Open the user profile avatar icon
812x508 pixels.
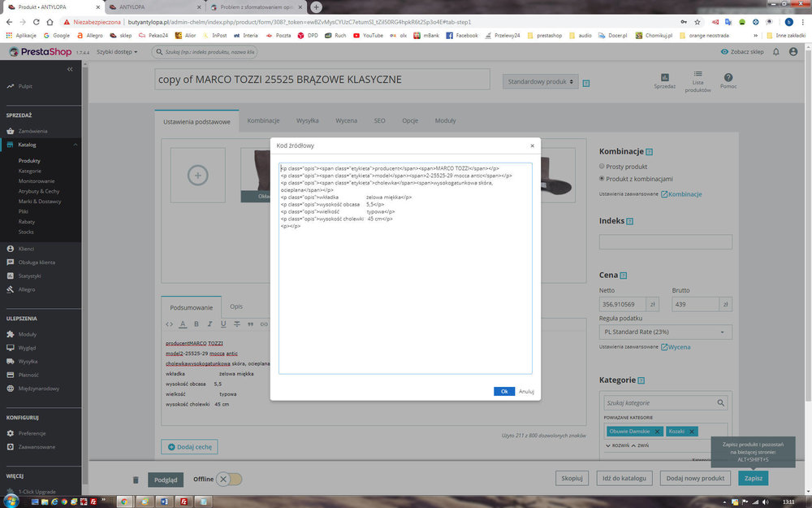793,52
